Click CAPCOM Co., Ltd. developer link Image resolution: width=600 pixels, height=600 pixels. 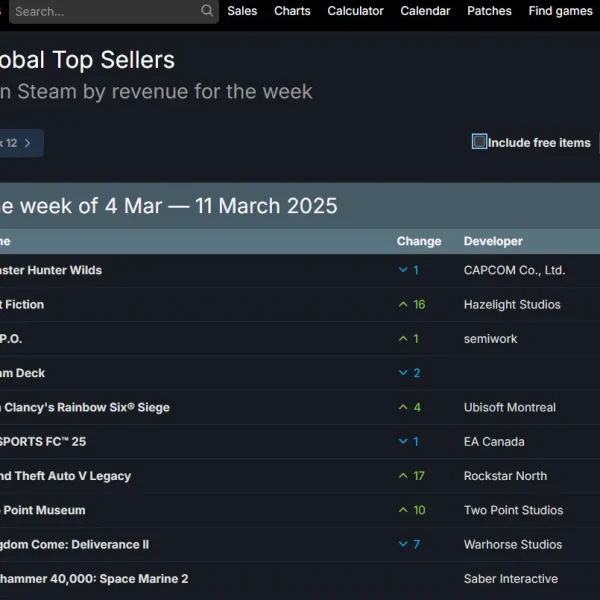pyautogui.click(x=514, y=270)
